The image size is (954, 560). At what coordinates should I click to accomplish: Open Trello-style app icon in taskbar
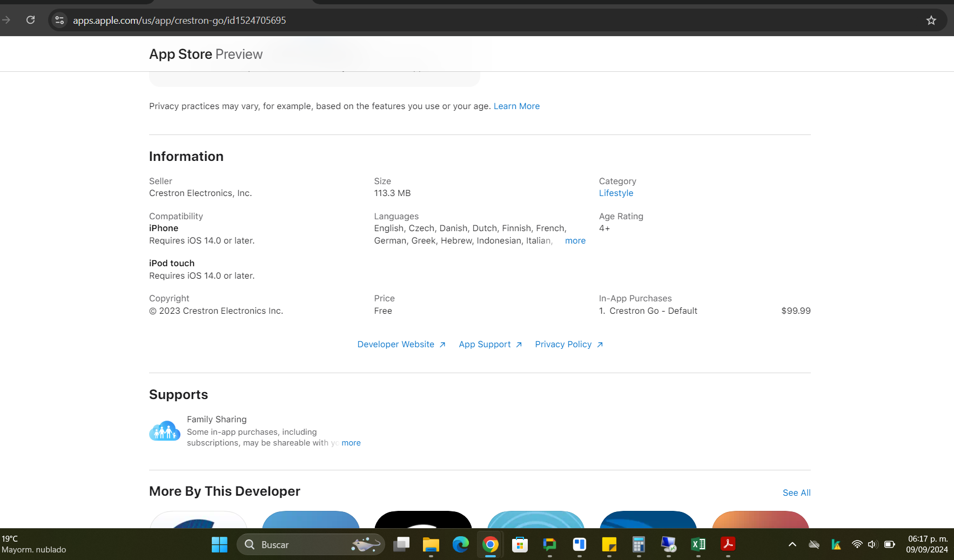(580, 544)
